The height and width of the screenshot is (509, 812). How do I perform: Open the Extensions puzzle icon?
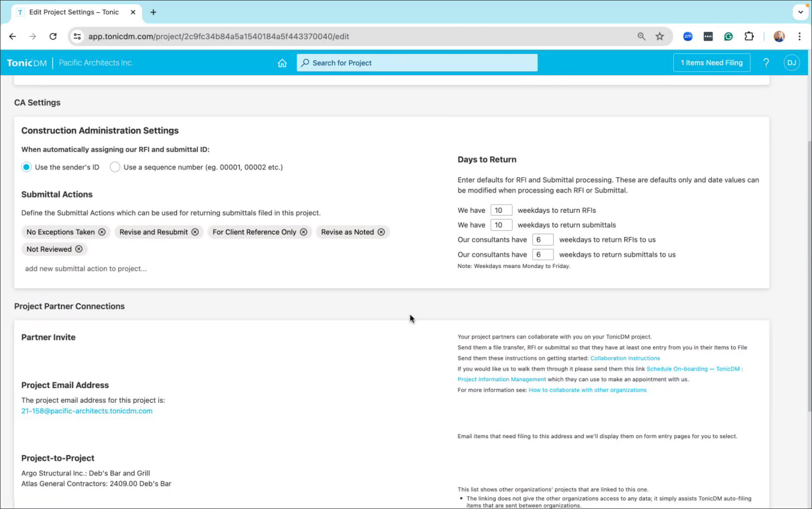(749, 36)
